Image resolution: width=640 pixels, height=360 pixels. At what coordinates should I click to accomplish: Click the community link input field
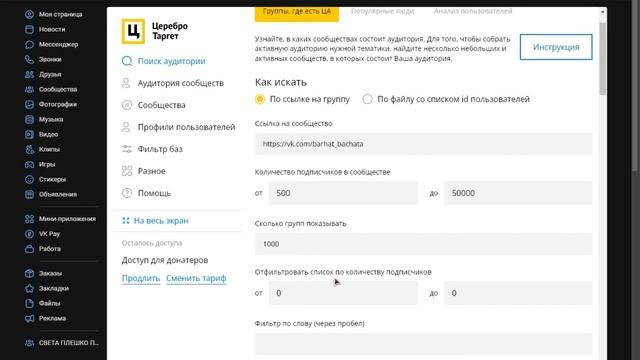click(423, 144)
